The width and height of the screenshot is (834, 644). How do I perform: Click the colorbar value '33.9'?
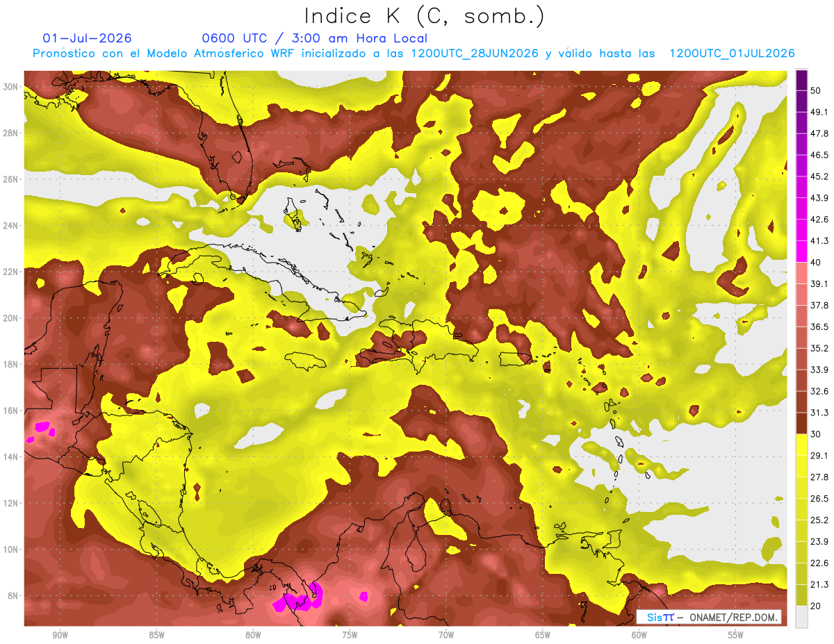click(819, 370)
